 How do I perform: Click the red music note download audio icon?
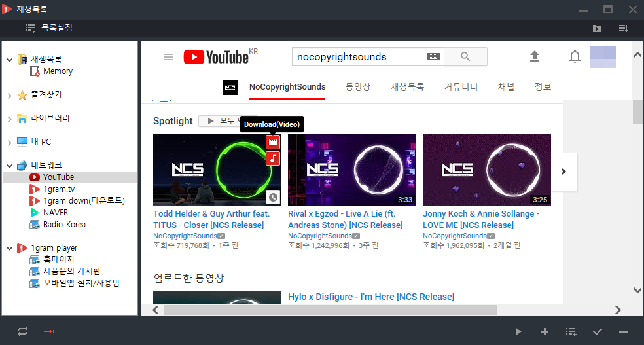(273, 158)
